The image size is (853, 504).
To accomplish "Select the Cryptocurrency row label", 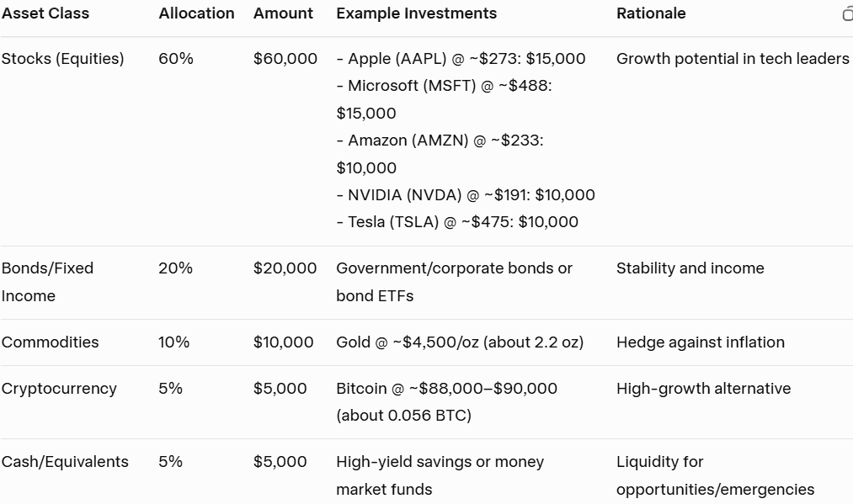I will (60, 389).
